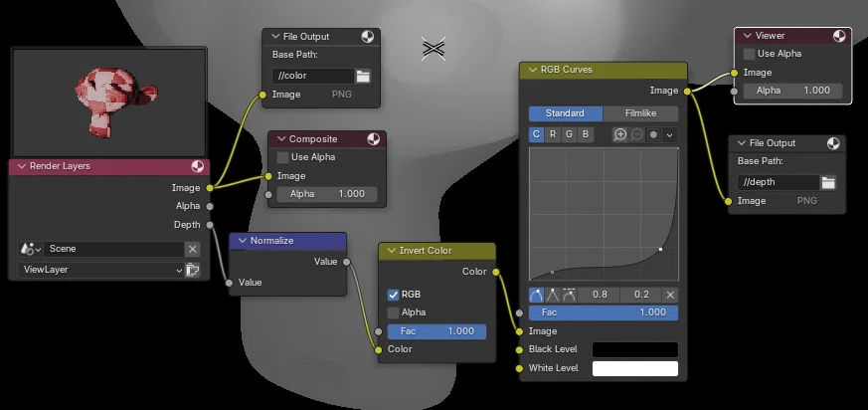Click preview sphere icon on Viewer node
The height and width of the screenshot is (410, 868).
839,36
